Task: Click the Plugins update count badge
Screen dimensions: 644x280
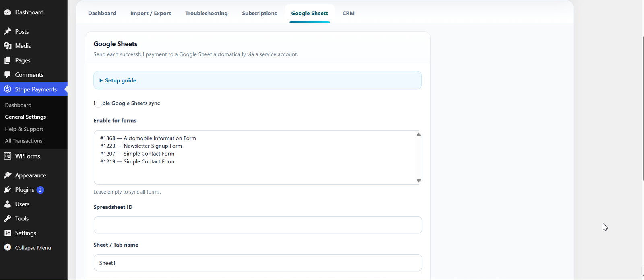Action: point(40,190)
